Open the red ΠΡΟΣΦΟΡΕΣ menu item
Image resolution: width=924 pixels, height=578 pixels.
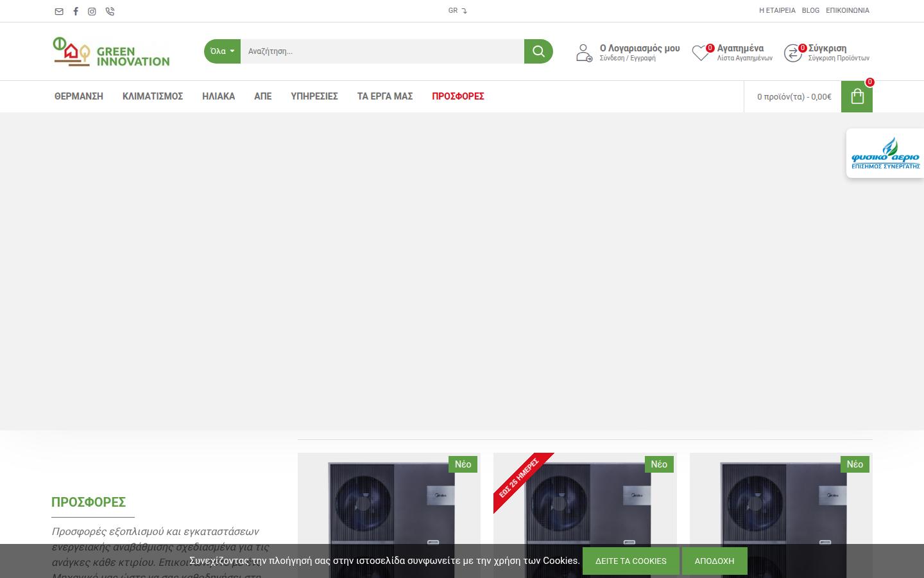[458, 96]
